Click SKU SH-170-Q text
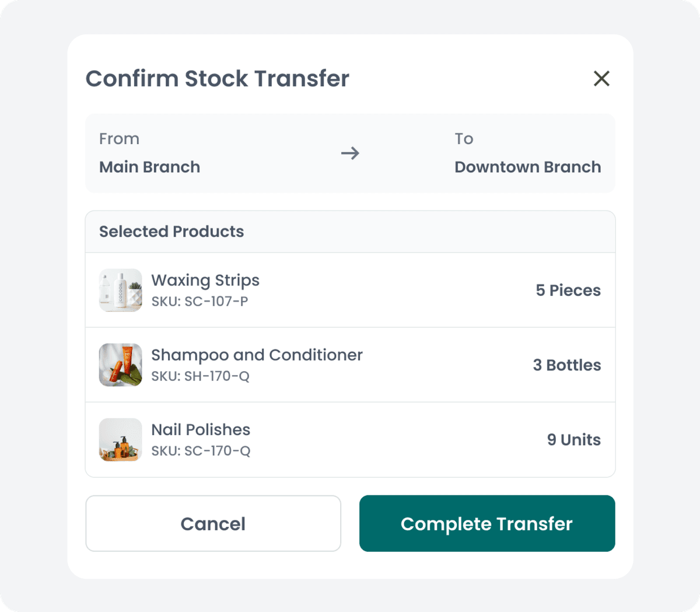 click(200, 376)
